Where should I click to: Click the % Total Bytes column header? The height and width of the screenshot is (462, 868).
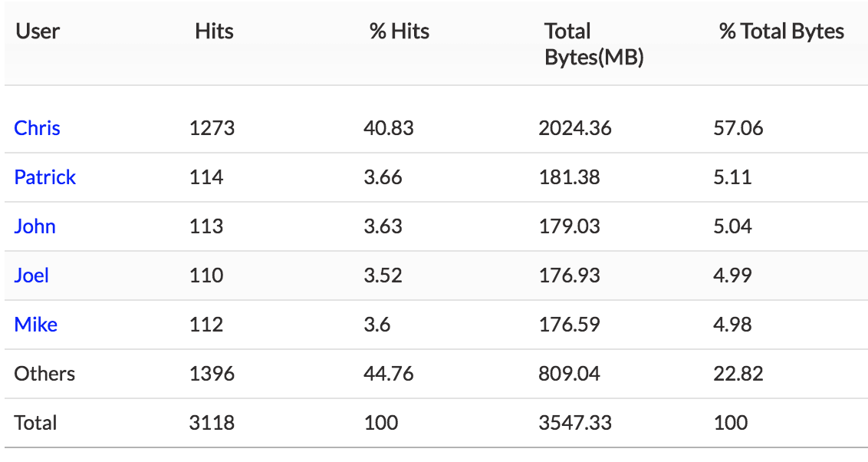(781, 31)
